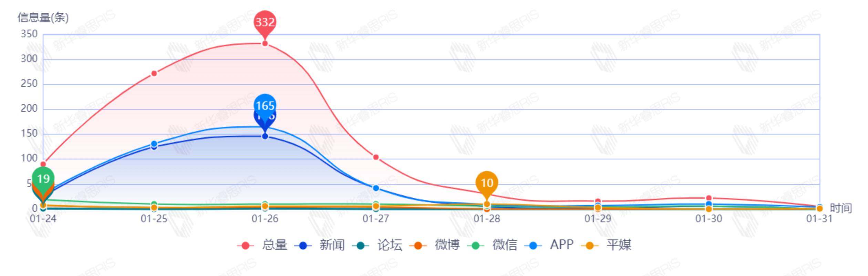
Task: Click the dark blue 新闻 point on 01-26
Action: click(x=265, y=136)
